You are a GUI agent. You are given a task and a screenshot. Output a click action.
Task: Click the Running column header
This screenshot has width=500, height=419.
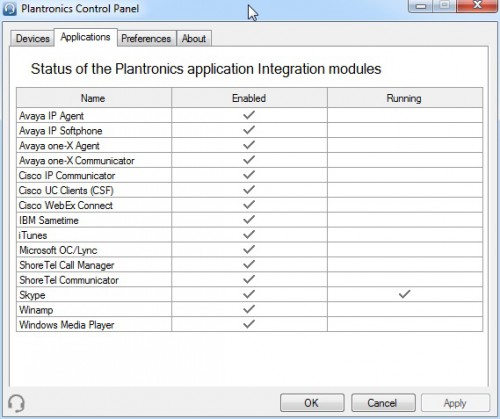click(x=405, y=98)
